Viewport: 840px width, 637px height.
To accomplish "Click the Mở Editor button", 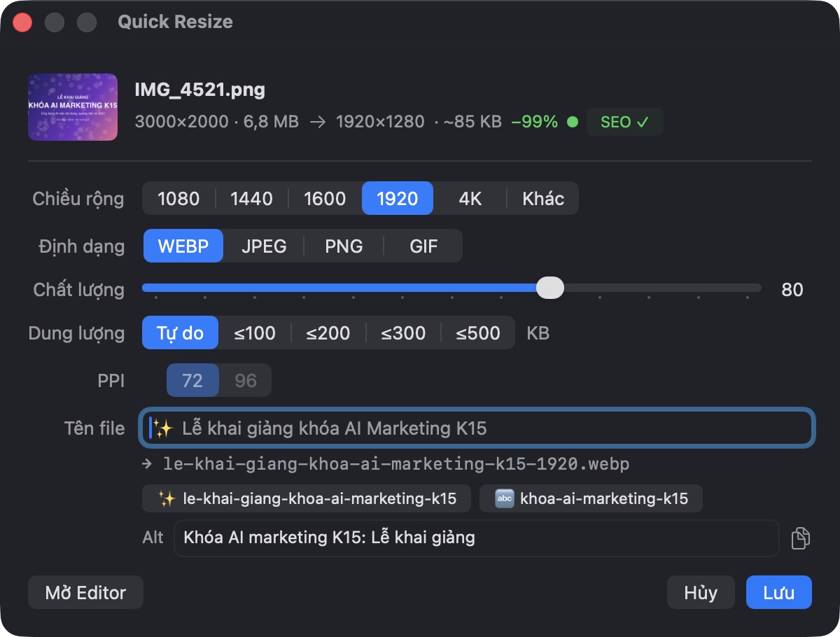I will pos(85,593).
